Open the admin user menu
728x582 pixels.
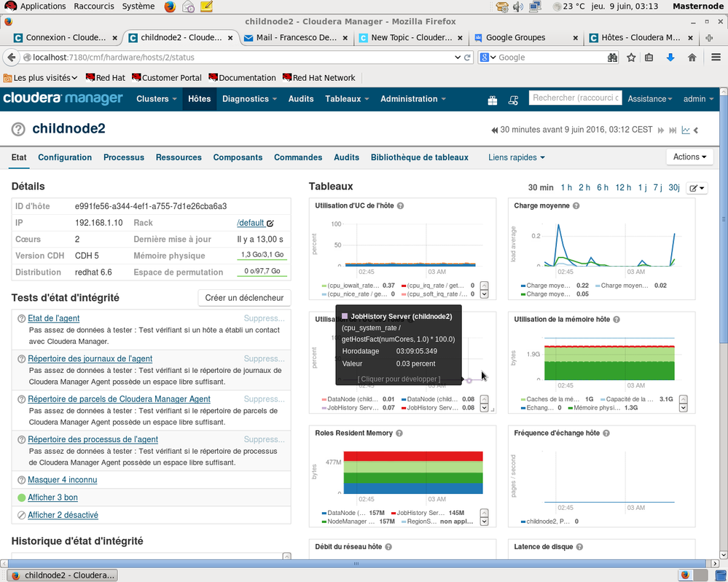697,99
